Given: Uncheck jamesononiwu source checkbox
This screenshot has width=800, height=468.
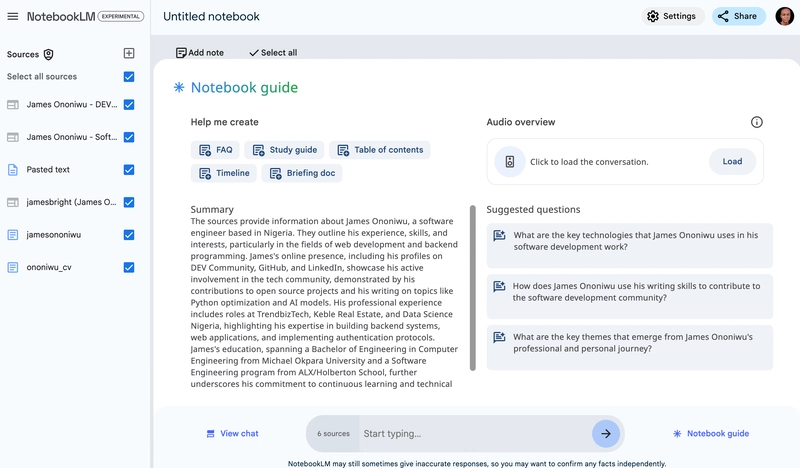Looking at the screenshot, I should [x=129, y=235].
